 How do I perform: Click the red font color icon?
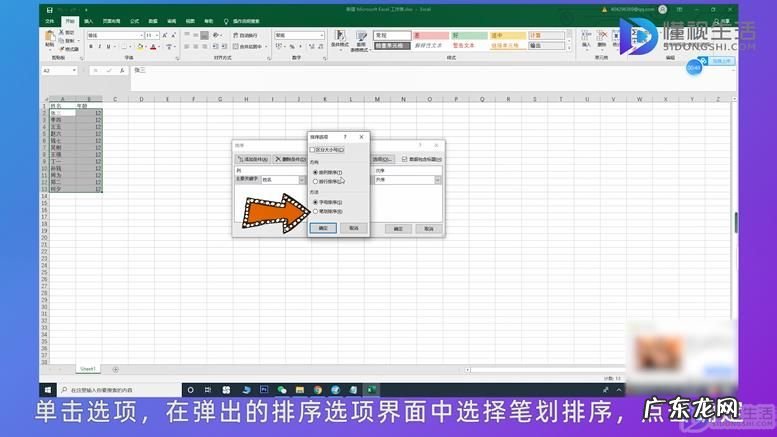click(153, 47)
